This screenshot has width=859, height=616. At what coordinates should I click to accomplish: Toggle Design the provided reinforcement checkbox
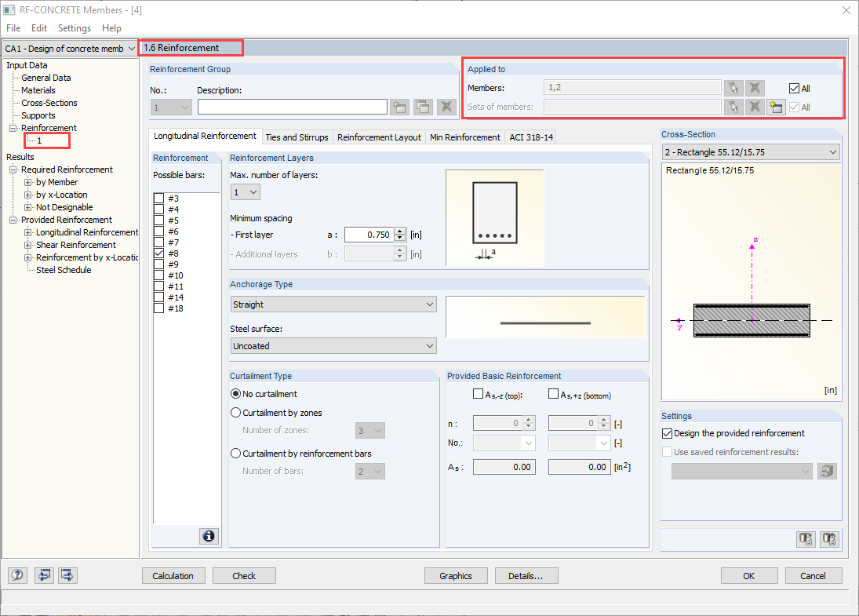(667, 433)
